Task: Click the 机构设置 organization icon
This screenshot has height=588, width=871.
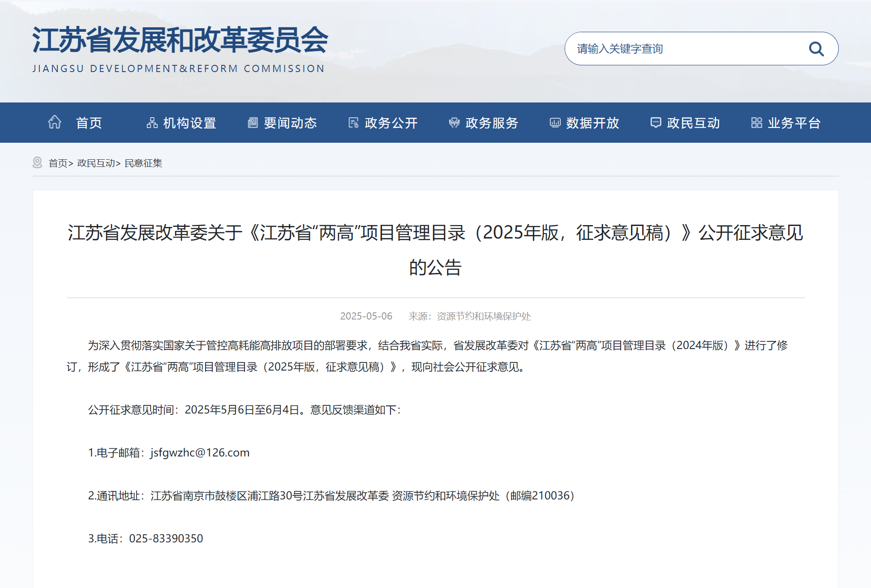Action: pyautogui.click(x=152, y=123)
